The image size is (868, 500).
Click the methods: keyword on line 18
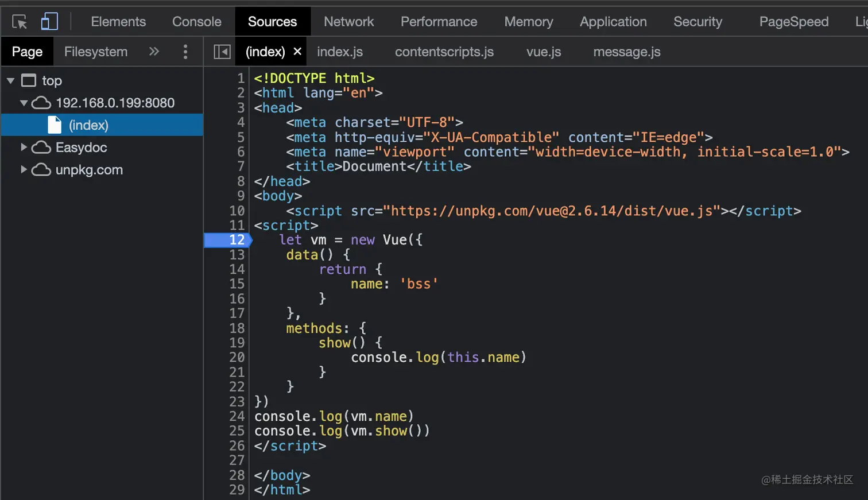(x=317, y=328)
